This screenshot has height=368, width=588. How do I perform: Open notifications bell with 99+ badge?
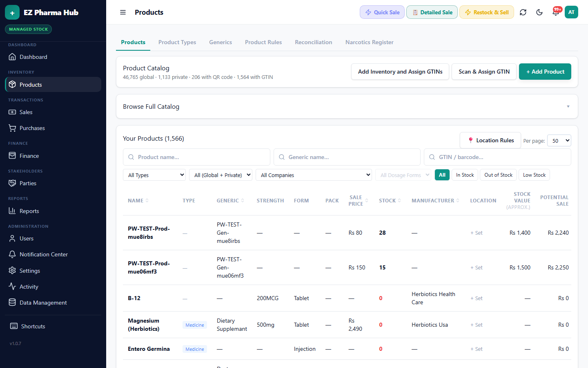(556, 12)
